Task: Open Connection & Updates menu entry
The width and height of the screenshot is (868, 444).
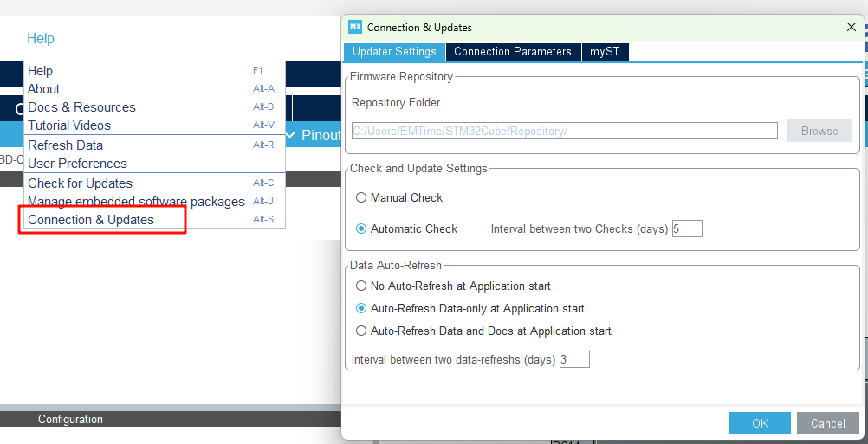Action: (x=91, y=220)
